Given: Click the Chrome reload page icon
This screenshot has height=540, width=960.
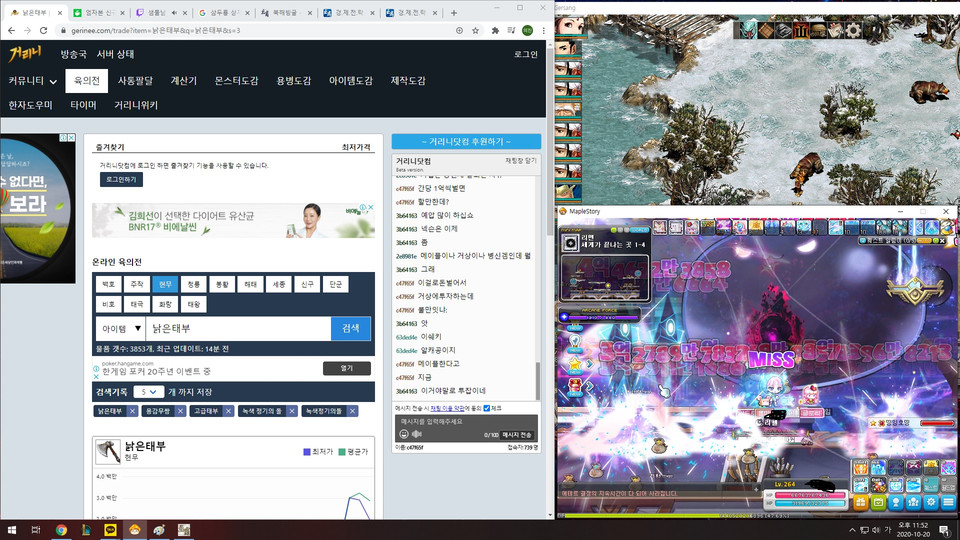Looking at the screenshot, I should (x=43, y=31).
